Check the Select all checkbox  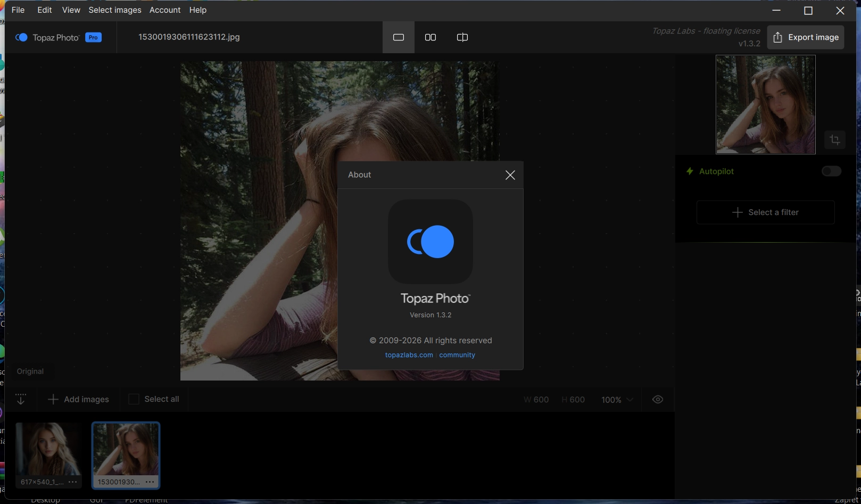(x=134, y=399)
